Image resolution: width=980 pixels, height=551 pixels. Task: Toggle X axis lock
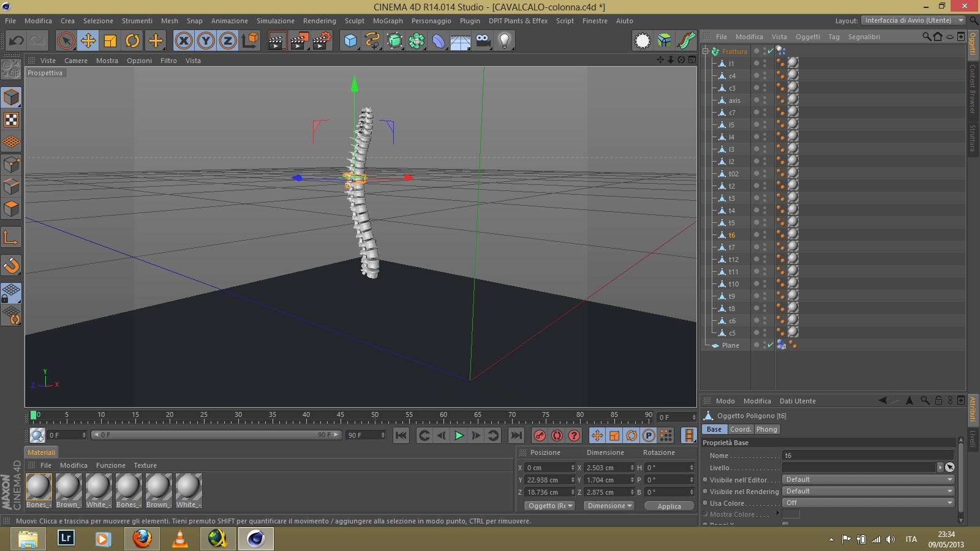click(183, 41)
